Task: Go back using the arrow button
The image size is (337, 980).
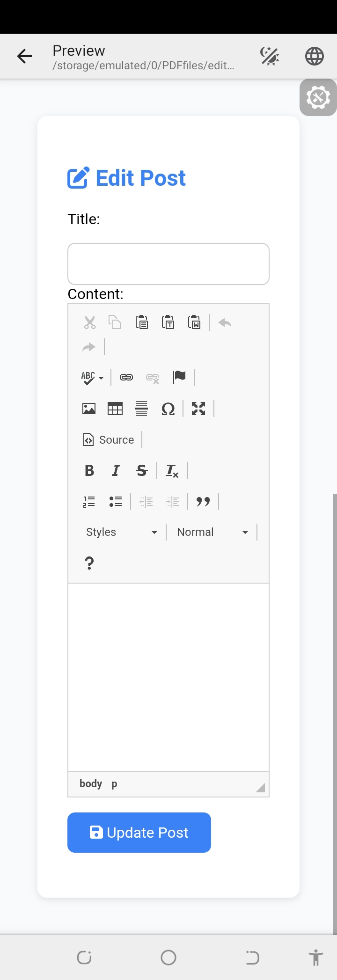Action: tap(24, 56)
